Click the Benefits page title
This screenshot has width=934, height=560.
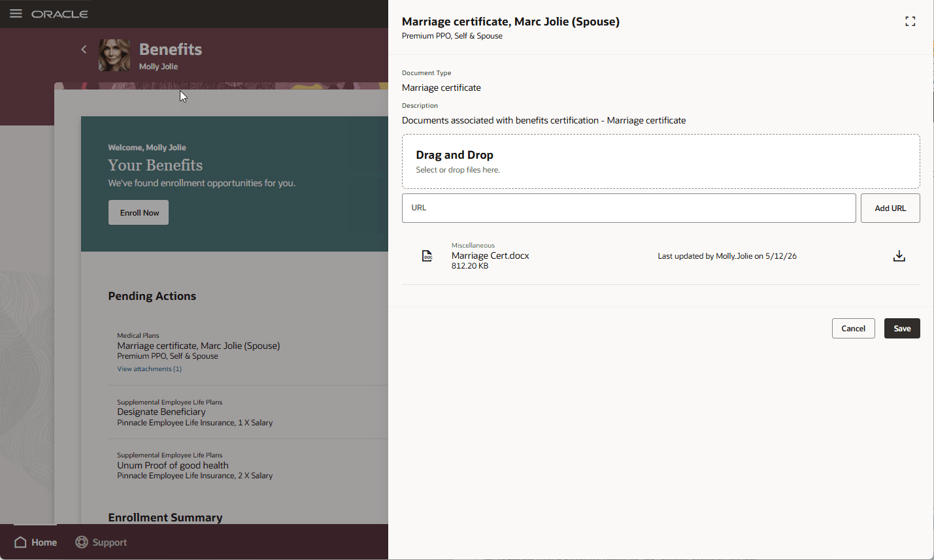[x=171, y=49]
